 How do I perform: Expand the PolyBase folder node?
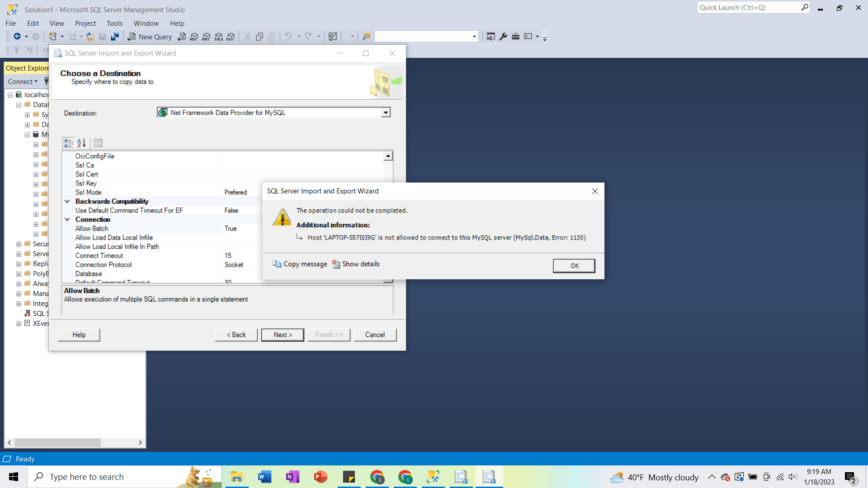click(x=19, y=274)
